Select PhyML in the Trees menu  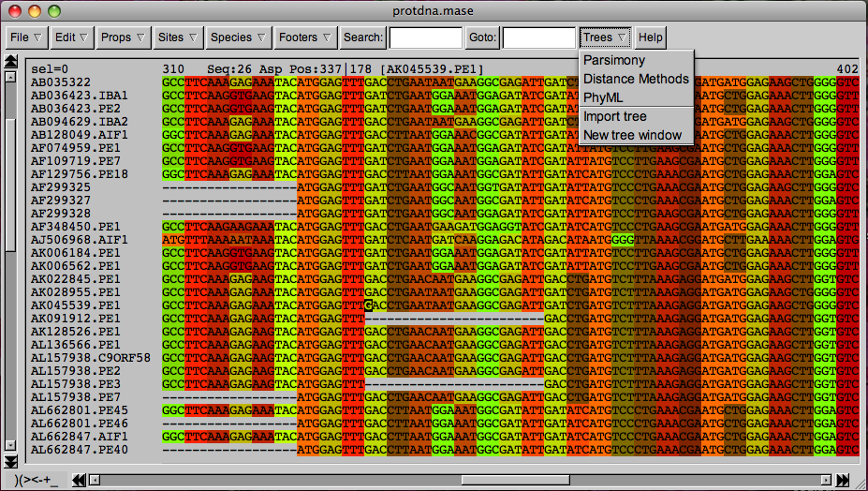tap(603, 97)
